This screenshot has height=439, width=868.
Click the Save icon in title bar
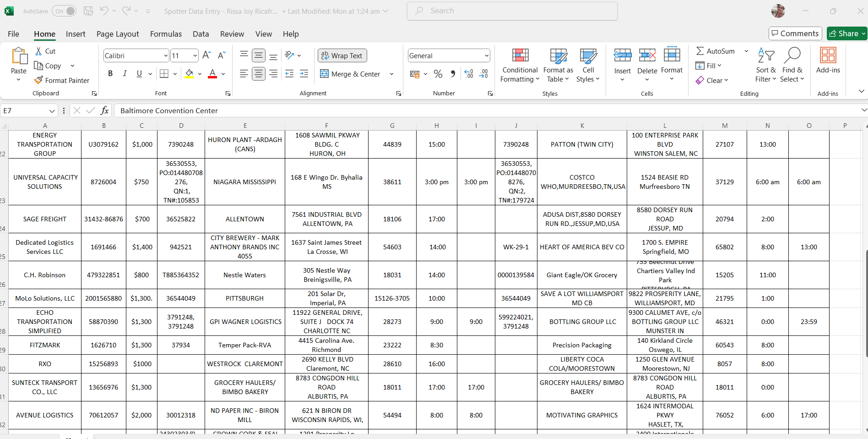pyautogui.click(x=88, y=11)
